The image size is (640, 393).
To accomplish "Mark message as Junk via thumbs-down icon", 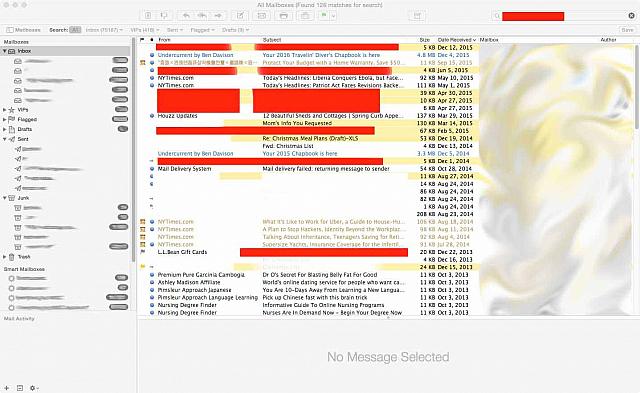I will click(x=164, y=16).
